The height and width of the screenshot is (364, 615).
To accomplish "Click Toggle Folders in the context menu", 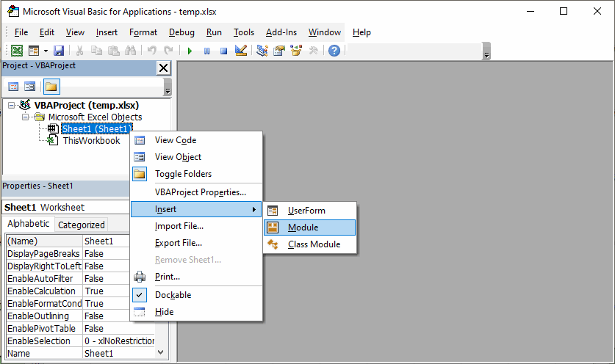I will pyautogui.click(x=183, y=174).
